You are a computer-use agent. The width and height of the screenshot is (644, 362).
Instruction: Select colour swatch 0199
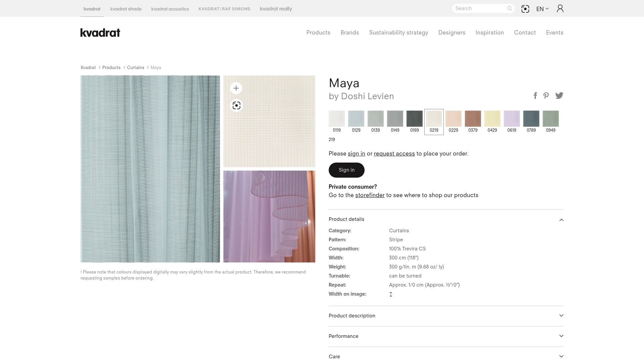(415, 119)
